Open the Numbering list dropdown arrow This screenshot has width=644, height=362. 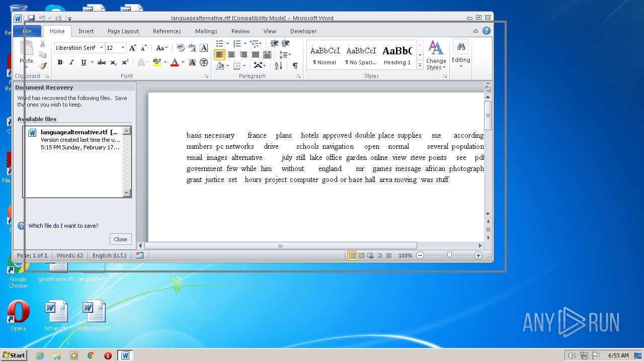click(x=245, y=44)
